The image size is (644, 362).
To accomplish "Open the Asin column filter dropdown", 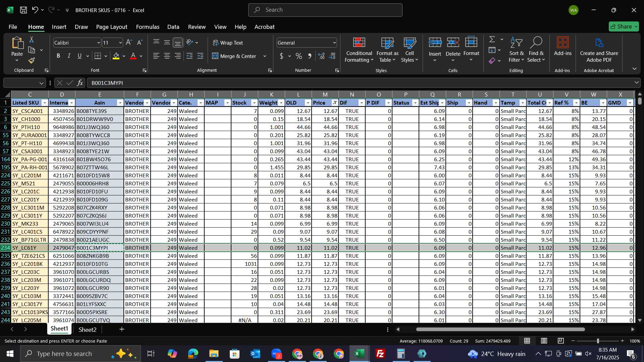I will click(120, 103).
